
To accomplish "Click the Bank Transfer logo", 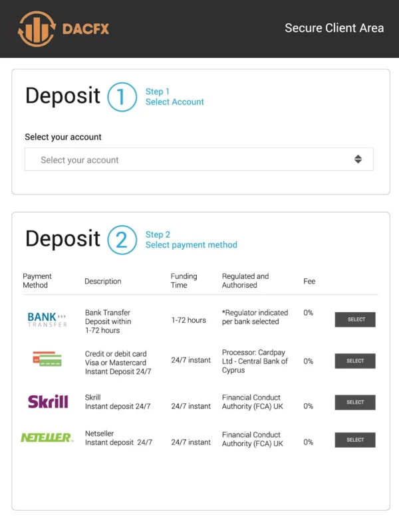I will (x=47, y=319).
